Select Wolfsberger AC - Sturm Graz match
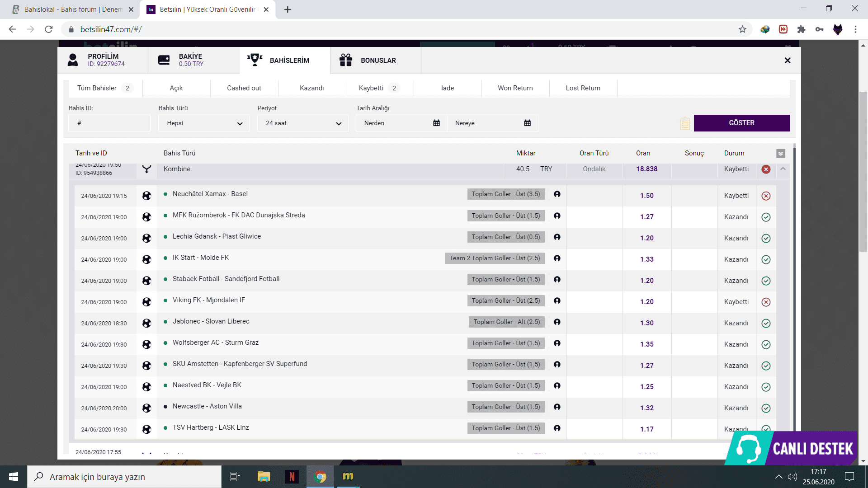This screenshot has height=488, width=868. [x=216, y=343]
